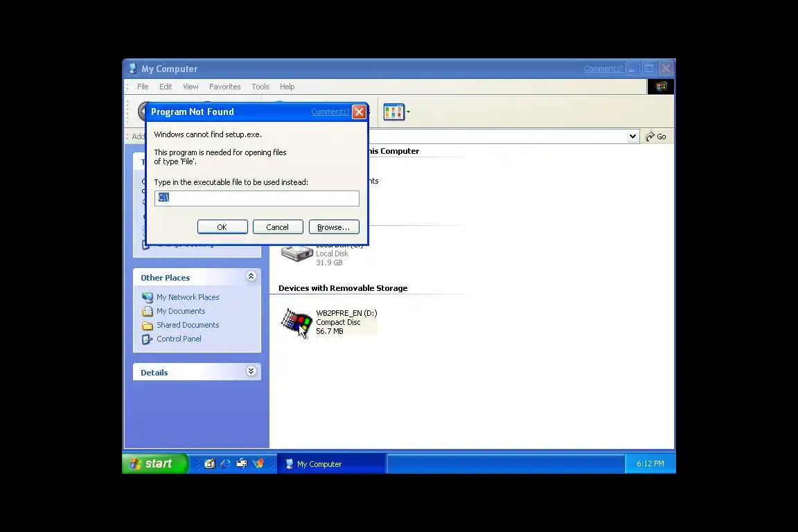Click the My Network Places icon
The height and width of the screenshot is (532, 798).
pyautogui.click(x=148, y=297)
